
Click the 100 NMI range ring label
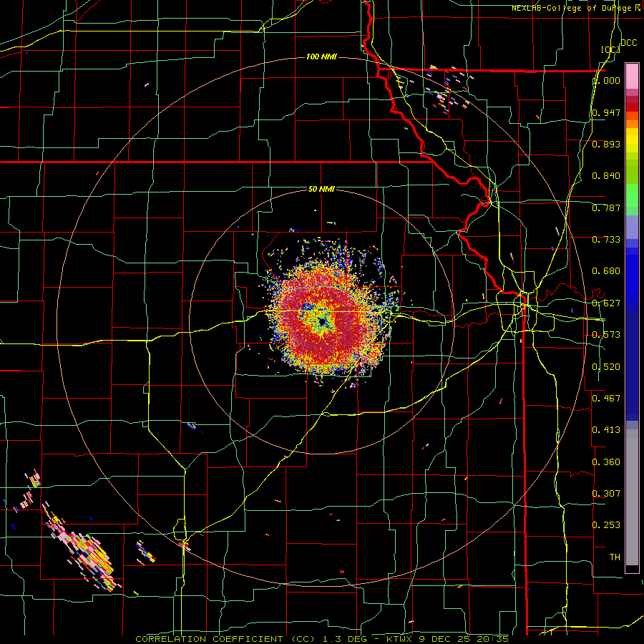click(x=321, y=57)
